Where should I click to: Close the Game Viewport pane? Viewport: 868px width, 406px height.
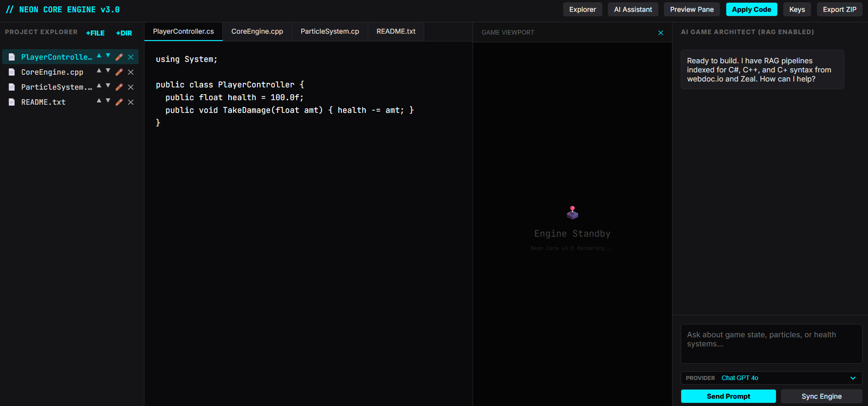tap(661, 33)
